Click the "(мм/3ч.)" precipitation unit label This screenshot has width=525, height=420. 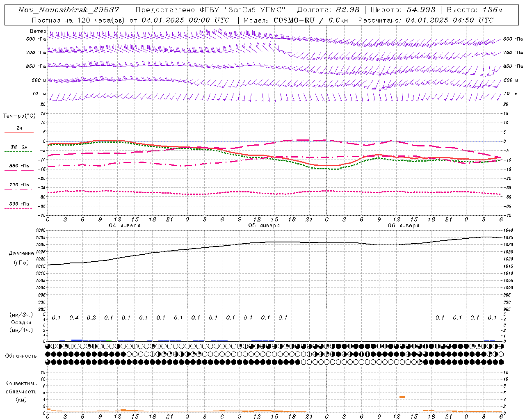pyautogui.click(x=21, y=315)
